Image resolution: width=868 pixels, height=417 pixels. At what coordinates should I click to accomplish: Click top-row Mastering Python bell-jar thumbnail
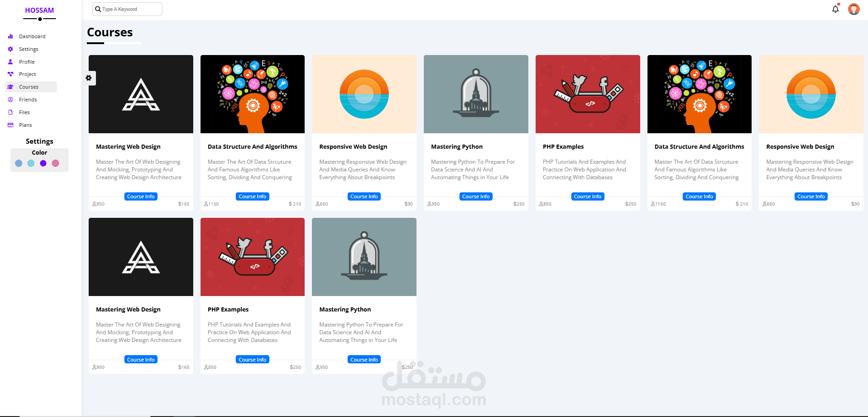[476, 94]
